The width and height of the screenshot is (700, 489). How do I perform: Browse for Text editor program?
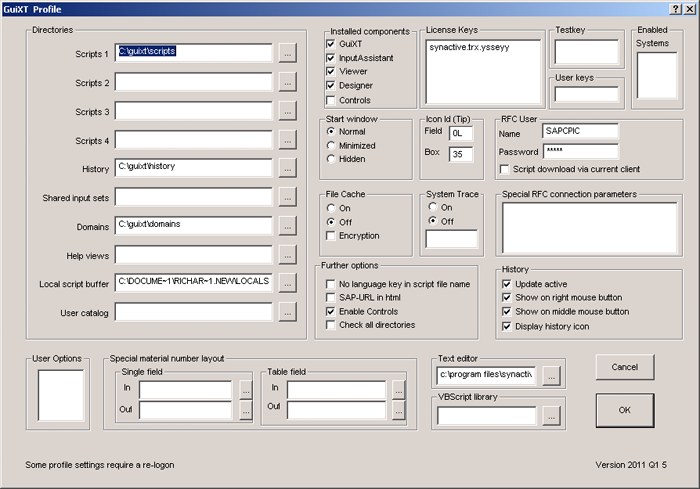click(x=551, y=376)
